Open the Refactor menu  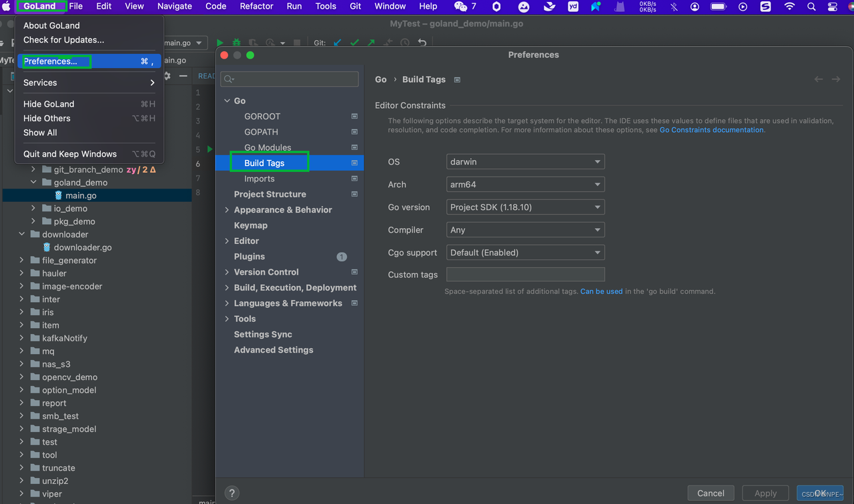click(x=256, y=7)
